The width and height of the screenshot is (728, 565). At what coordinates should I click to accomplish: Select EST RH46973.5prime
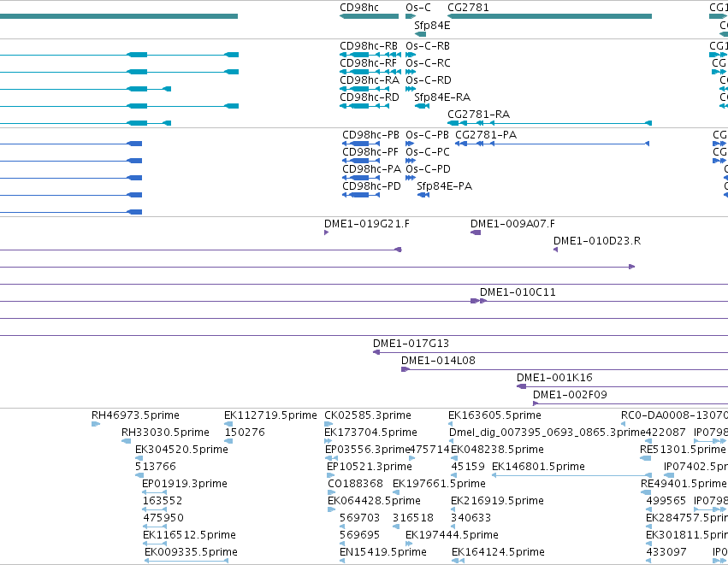coord(135,415)
